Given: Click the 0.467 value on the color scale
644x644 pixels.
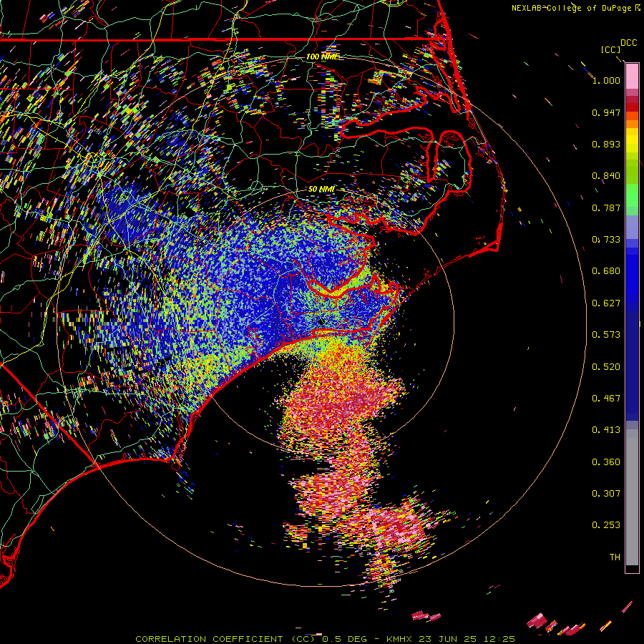Looking at the screenshot, I should point(606,399).
